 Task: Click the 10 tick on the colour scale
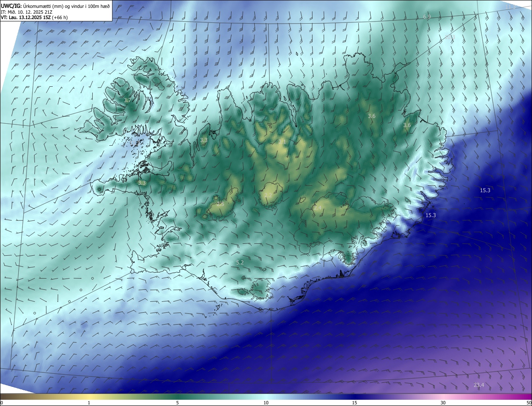click(x=266, y=403)
